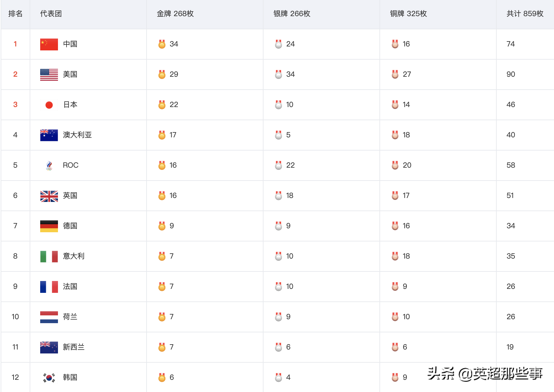Click the 意大利 team name
Image resolution: width=554 pixels, height=392 pixels.
(x=73, y=256)
